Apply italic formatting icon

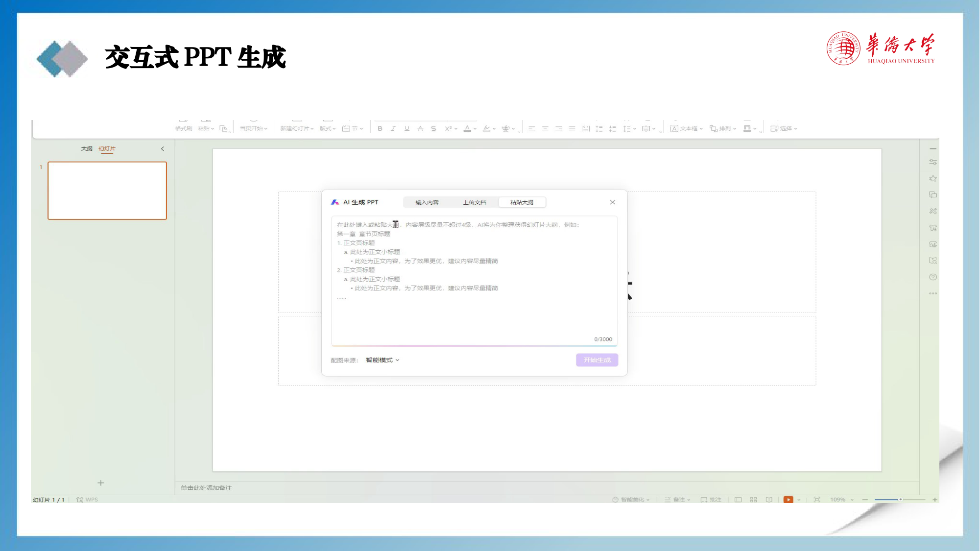click(393, 129)
